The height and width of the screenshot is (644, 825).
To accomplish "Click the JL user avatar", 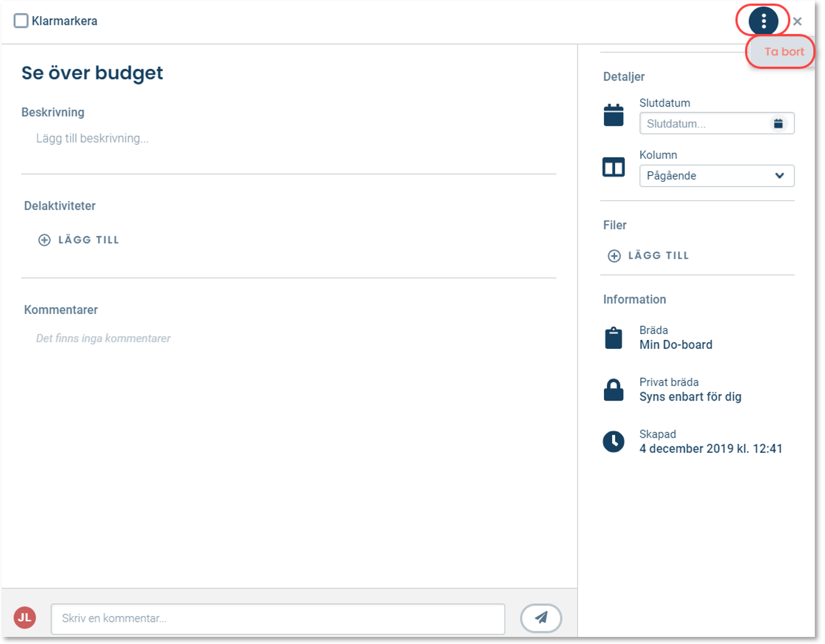I will 25,618.
